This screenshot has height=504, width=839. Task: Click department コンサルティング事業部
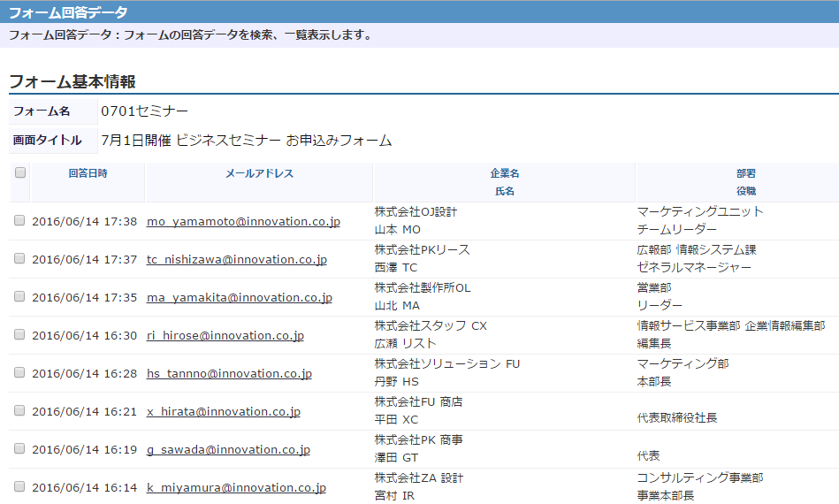[x=700, y=477]
